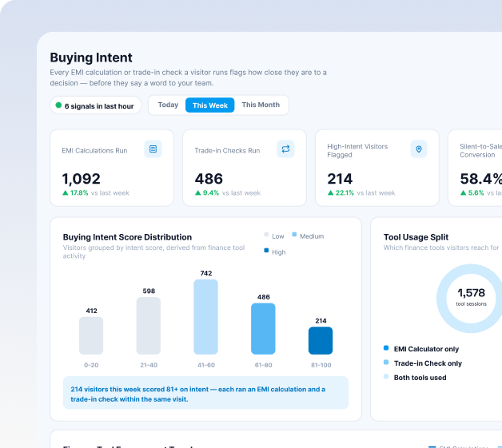502x448 pixels.
Task: Click the 412 bar value label
Action: click(x=92, y=311)
